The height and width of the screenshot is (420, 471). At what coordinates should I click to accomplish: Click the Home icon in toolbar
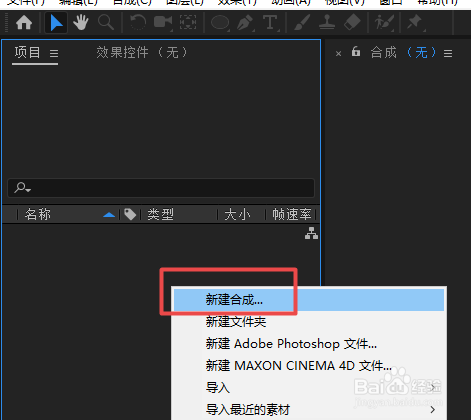24,23
